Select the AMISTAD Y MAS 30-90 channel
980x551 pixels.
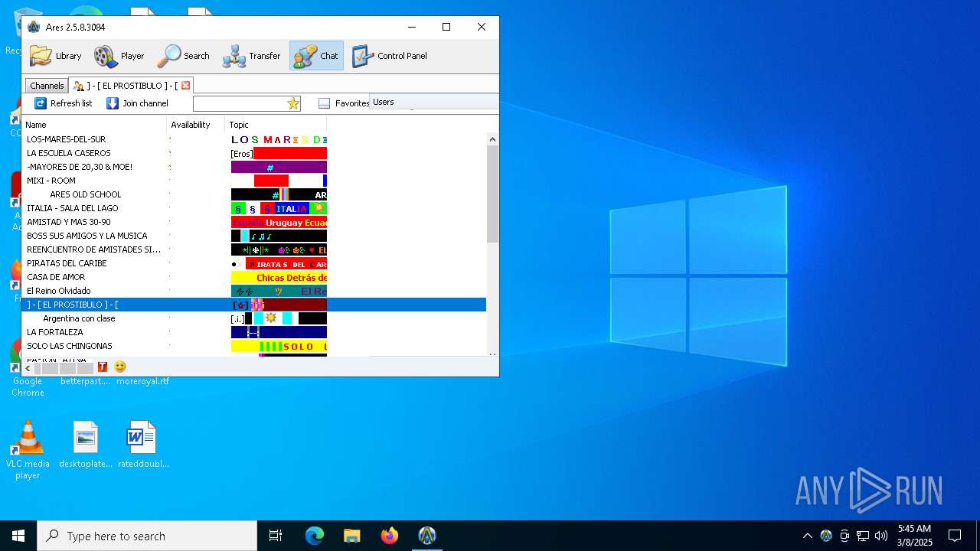(254, 222)
